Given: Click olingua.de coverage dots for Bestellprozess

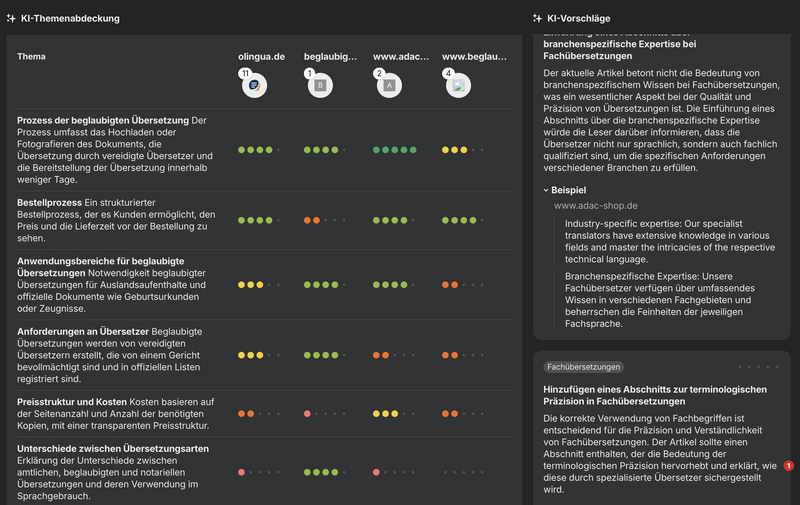Looking at the screenshot, I should point(259,220).
